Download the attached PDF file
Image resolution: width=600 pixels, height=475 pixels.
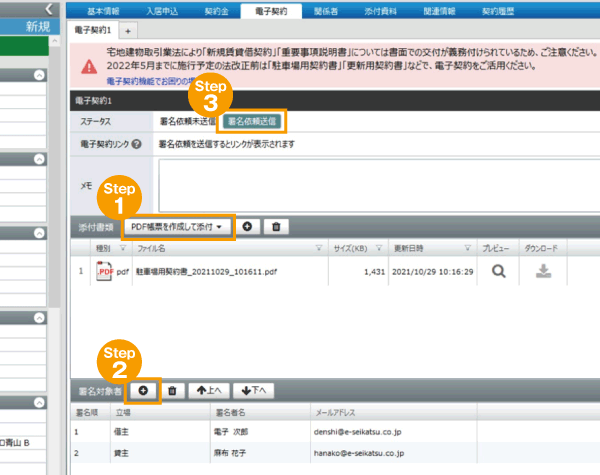click(543, 271)
